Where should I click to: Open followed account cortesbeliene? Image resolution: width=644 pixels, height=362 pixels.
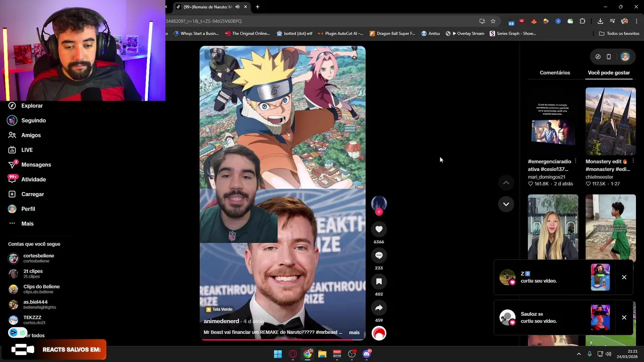31,258
